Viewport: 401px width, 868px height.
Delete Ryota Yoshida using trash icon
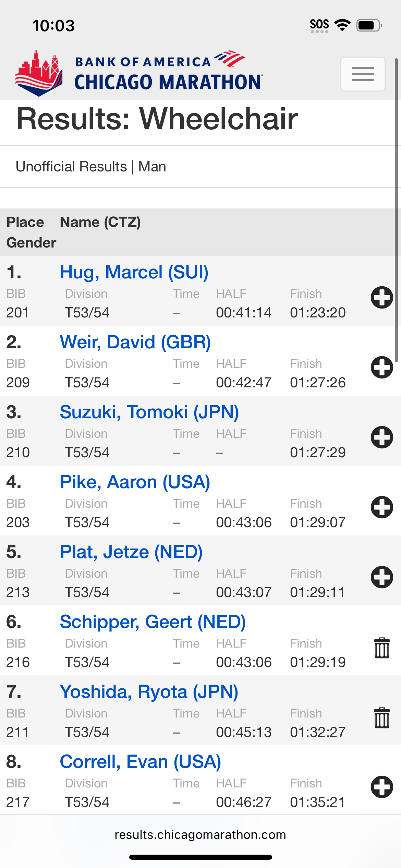[381, 718]
